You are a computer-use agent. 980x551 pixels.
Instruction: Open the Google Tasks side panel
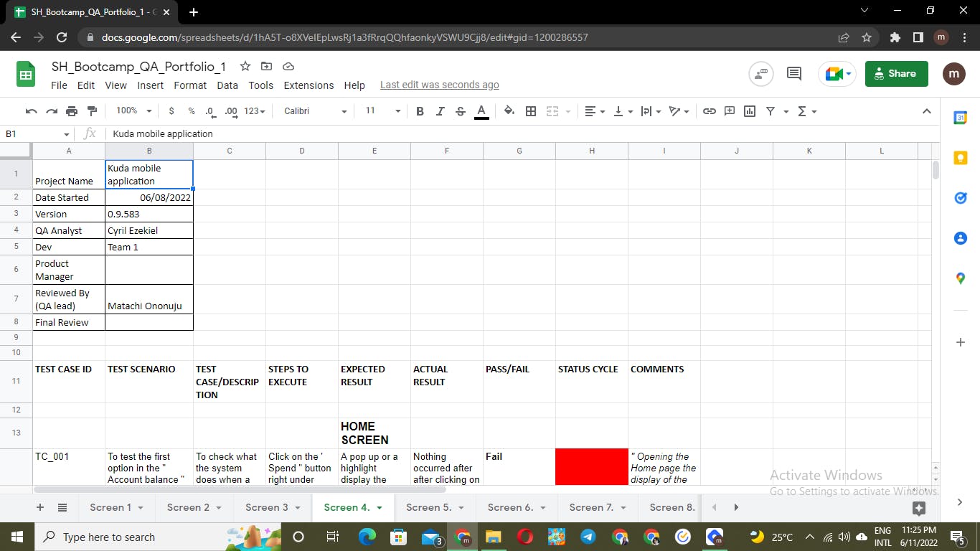pyautogui.click(x=961, y=198)
